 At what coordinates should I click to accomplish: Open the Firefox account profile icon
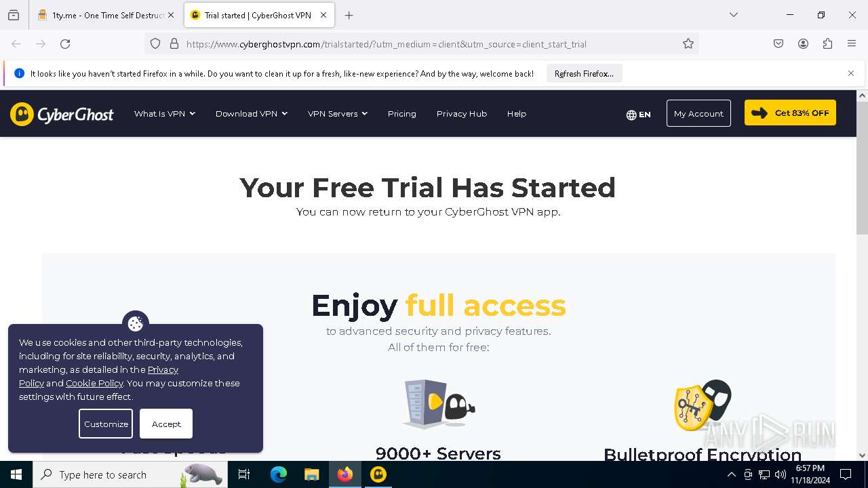click(x=803, y=44)
